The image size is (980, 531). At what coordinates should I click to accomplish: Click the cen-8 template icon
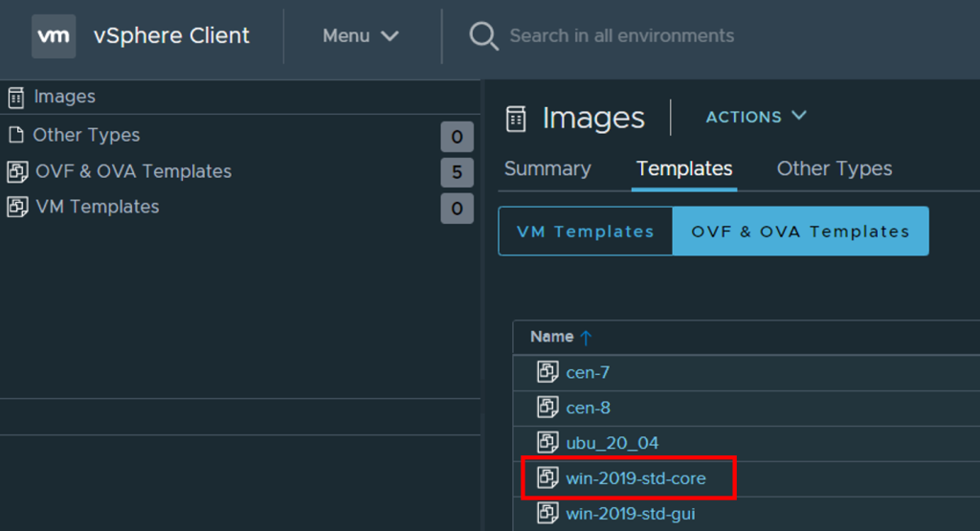pyautogui.click(x=547, y=408)
